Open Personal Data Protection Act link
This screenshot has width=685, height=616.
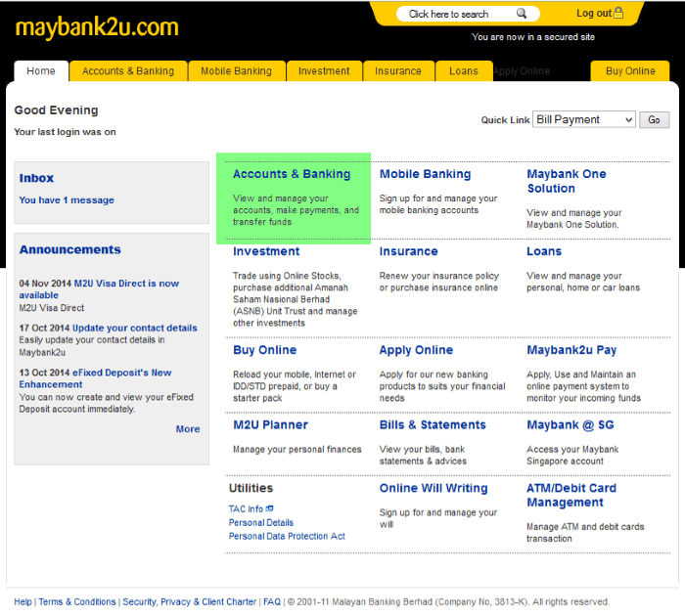click(x=287, y=536)
